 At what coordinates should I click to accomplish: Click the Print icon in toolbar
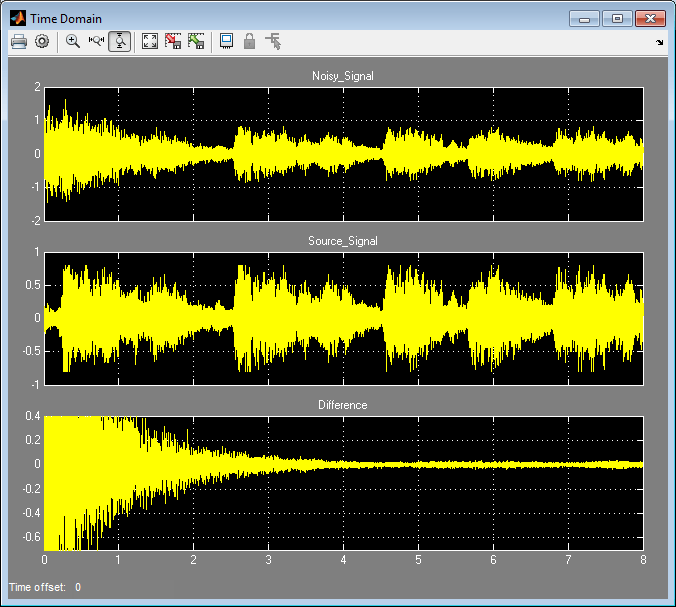point(19,42)
